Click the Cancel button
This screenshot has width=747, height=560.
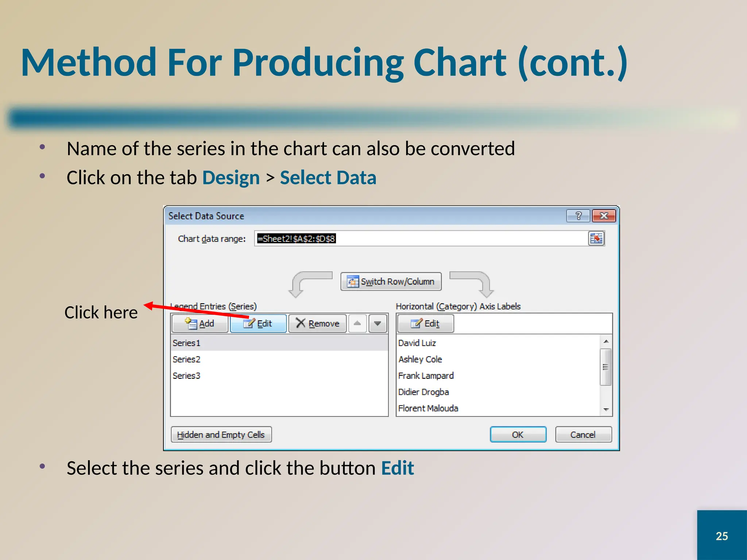tap(583, 435)
